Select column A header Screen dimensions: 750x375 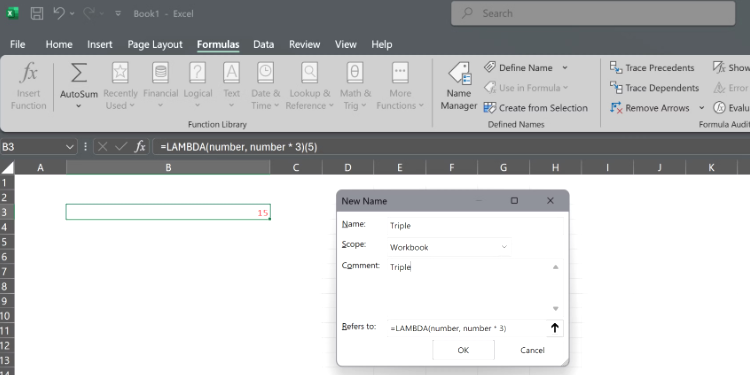point(40,167)
